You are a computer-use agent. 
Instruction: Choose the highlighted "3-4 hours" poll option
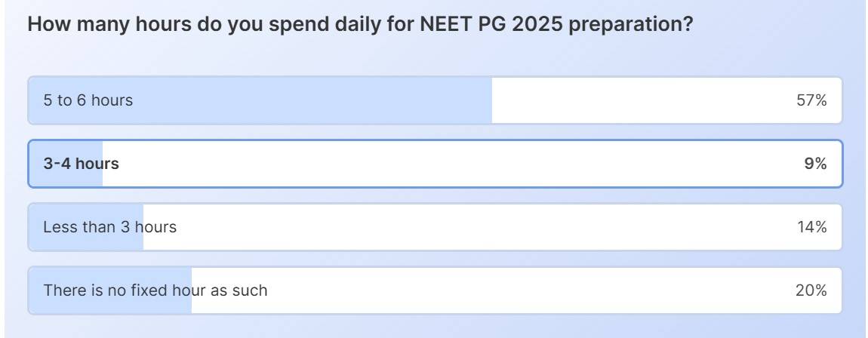[435, 164]
